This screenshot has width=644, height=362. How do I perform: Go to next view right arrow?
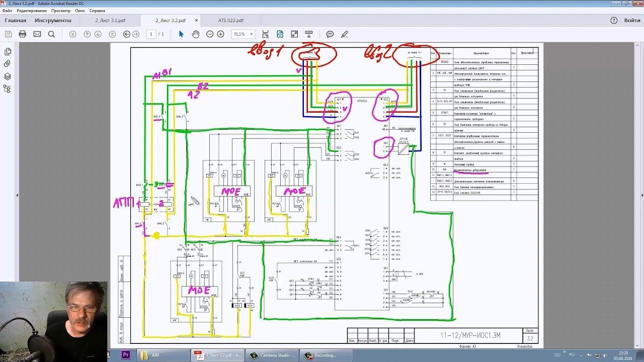136,34
